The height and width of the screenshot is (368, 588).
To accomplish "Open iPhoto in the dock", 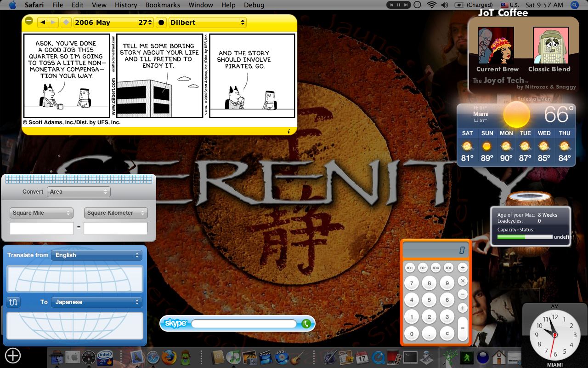I will click(249, 357).
